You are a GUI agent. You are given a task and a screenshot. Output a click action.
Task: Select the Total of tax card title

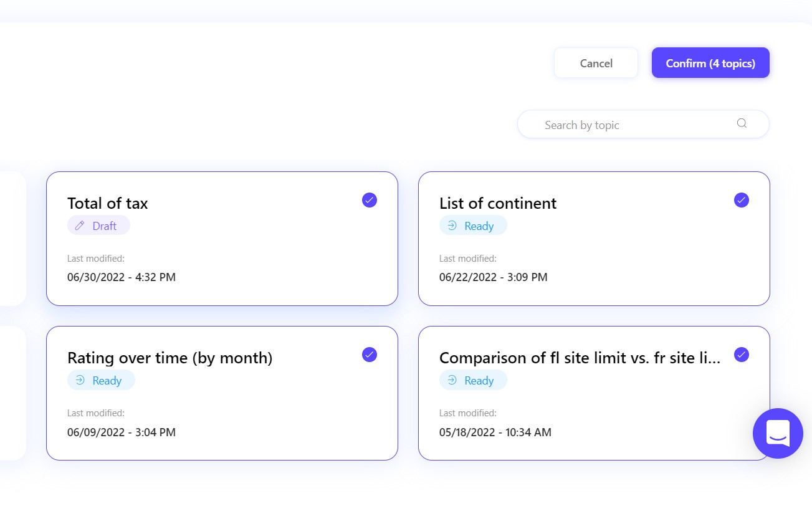[107, 203]
